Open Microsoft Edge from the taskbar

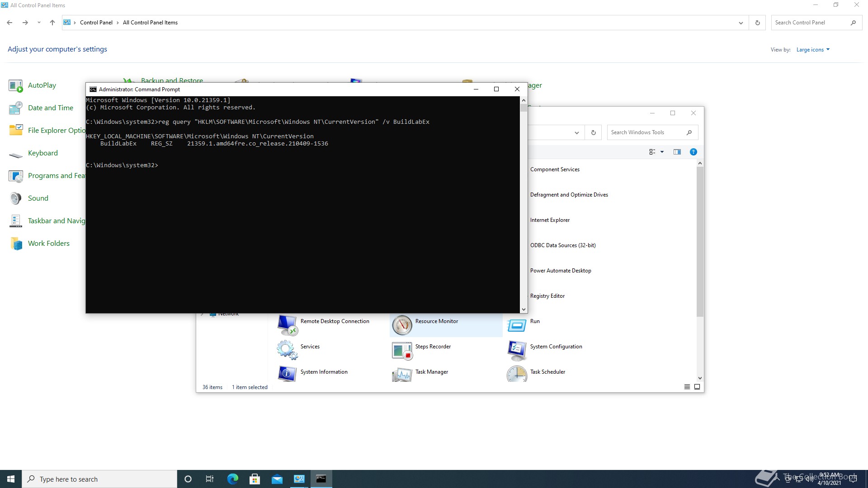click(x=232, y=479)
